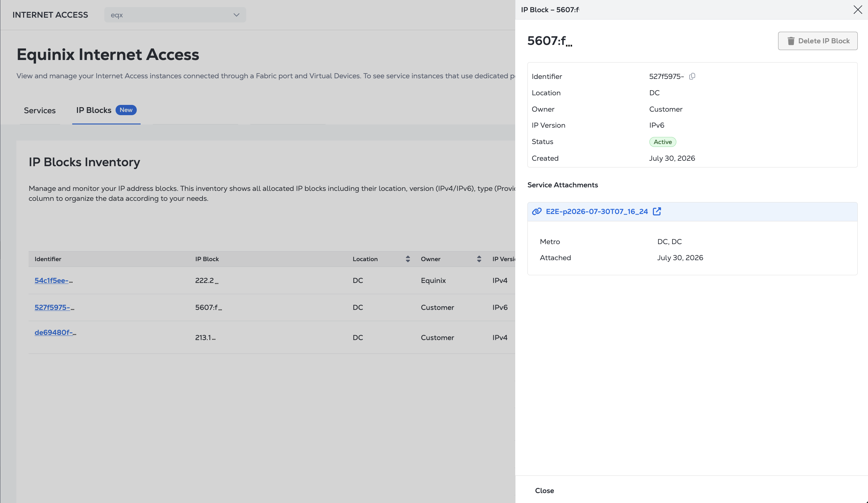Sort the table by Location column
The height and width of the screenshot is (503, 868).
(x=407, y=259)
